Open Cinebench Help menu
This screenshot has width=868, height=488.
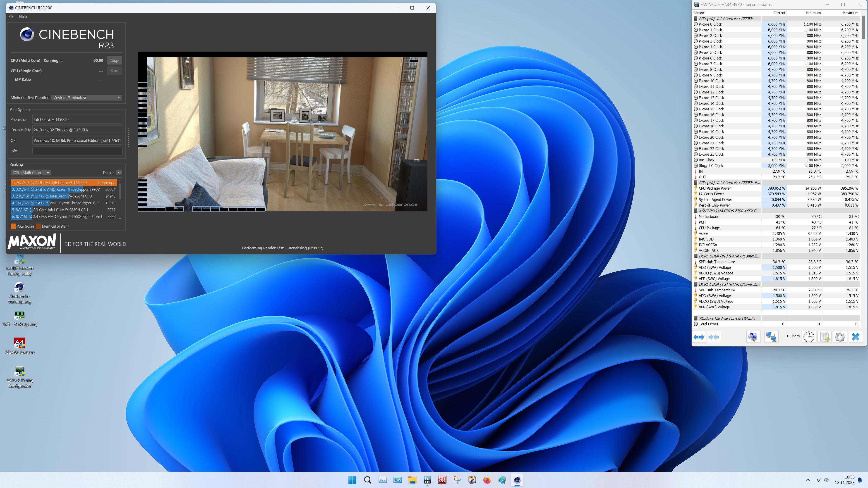(23, 17)
